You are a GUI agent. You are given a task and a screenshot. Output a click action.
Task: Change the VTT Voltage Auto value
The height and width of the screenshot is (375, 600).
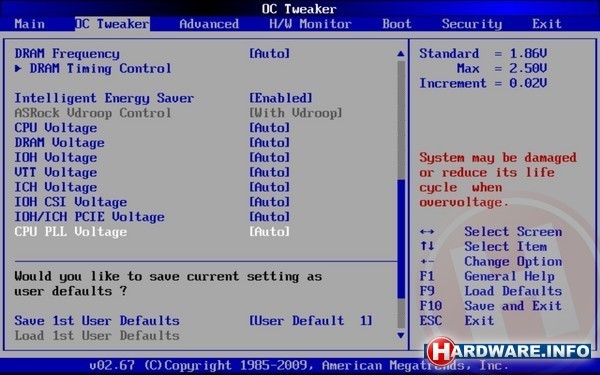(269, 173)
